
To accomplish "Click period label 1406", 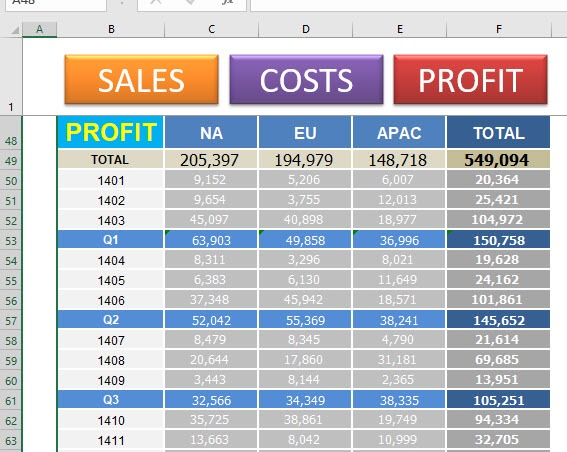I will click(x=110, y=300).
